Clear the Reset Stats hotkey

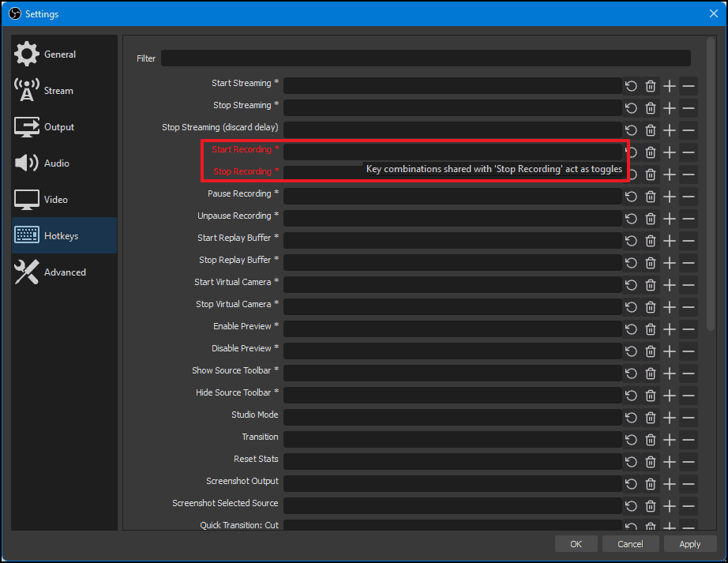pos(650,459)
